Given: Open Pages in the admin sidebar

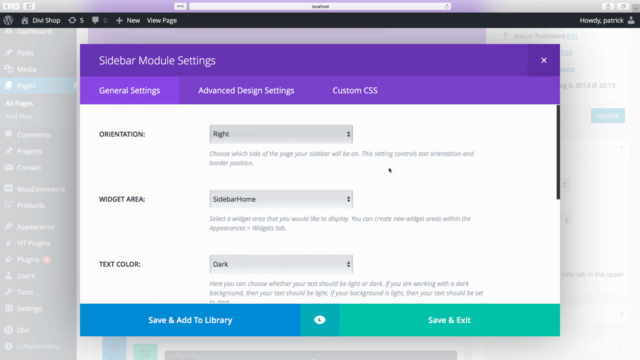Looking at the screenshot, I should 26,85.
